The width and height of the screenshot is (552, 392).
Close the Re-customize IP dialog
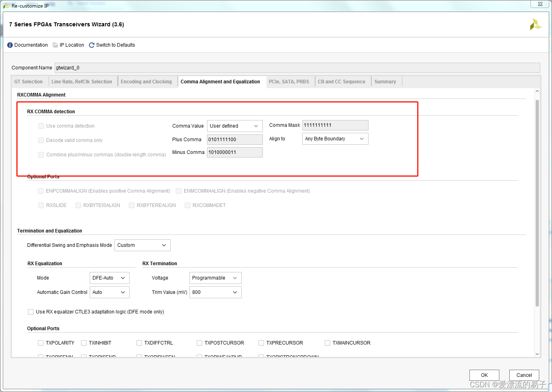pos(540,4)
